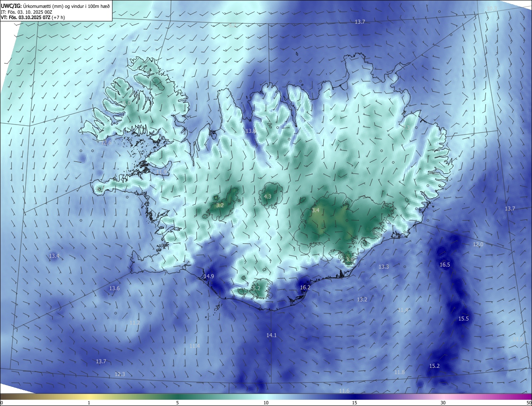Click the 4.3 value on the glacier
Viewport: 532px width, 406px height.
(268, 196)
